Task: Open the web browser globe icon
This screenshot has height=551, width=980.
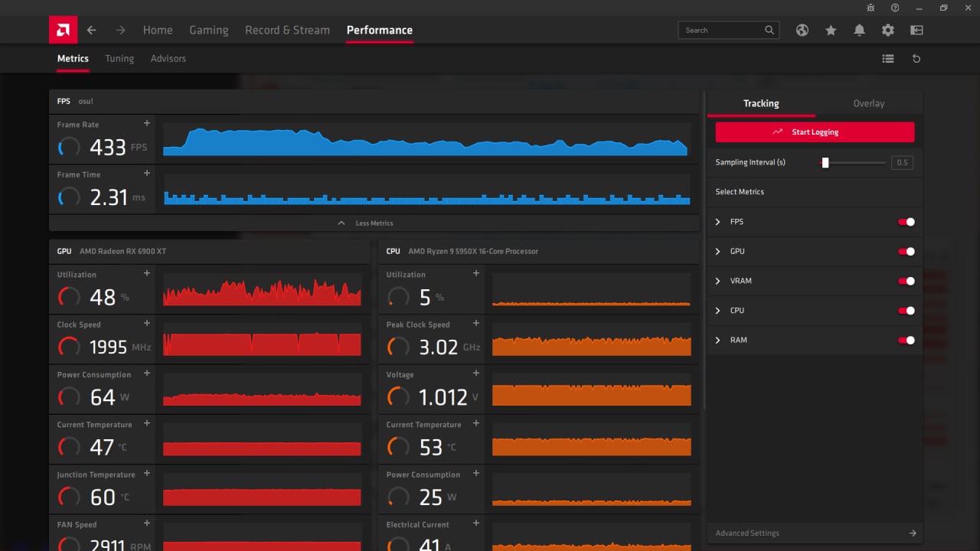Action: 802,31
